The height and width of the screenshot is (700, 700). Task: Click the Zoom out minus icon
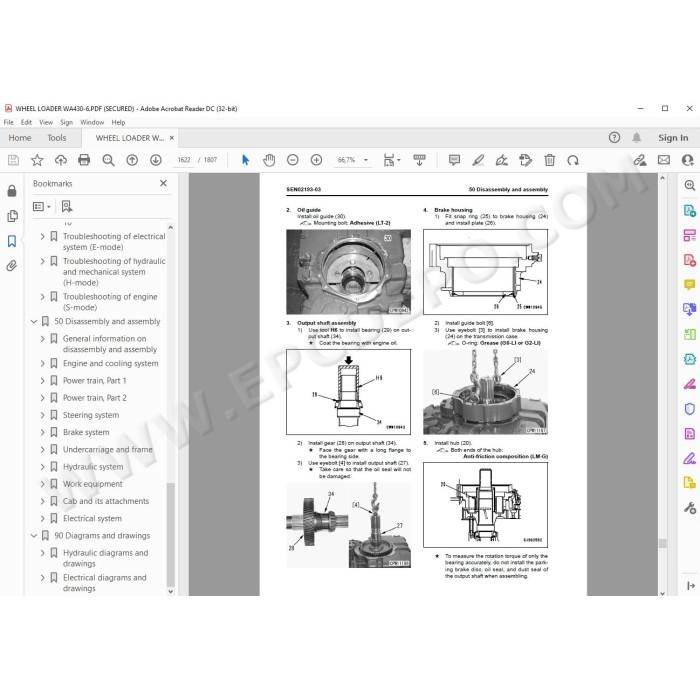293,160
